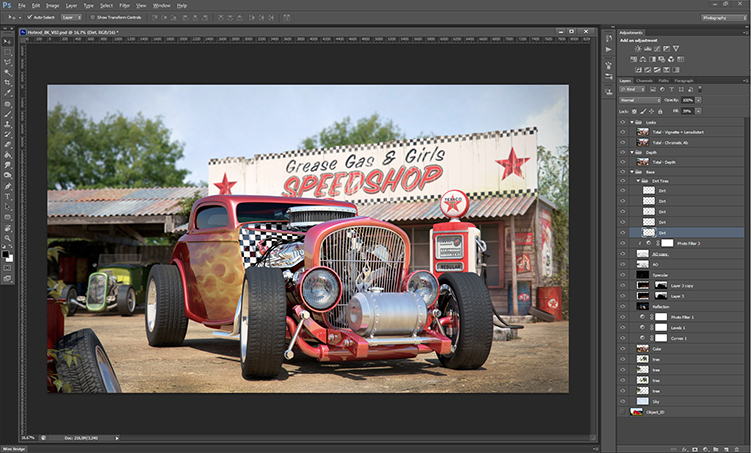This screenshot has height=453, width=751.
Task: Select the Magic Wand tool
Action: [x=7, y=73]
